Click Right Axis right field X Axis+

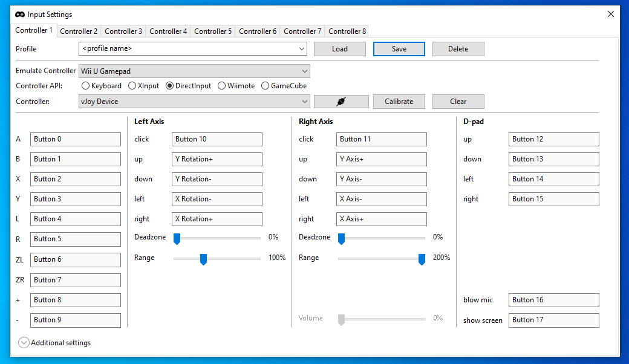click(x=382, y=219)
